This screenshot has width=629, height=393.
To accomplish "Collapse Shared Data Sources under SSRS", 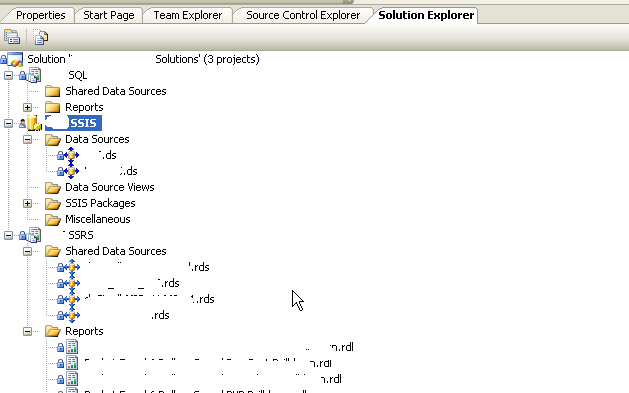I will coord(27,251).
